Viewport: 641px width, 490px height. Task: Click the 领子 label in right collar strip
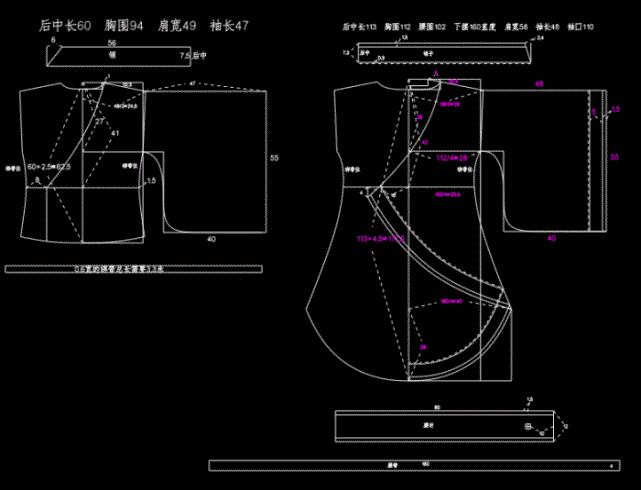coord(428,53)
